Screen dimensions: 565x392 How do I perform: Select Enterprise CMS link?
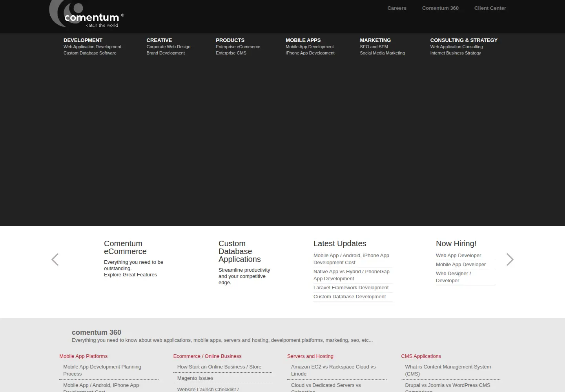coord(231,53)
